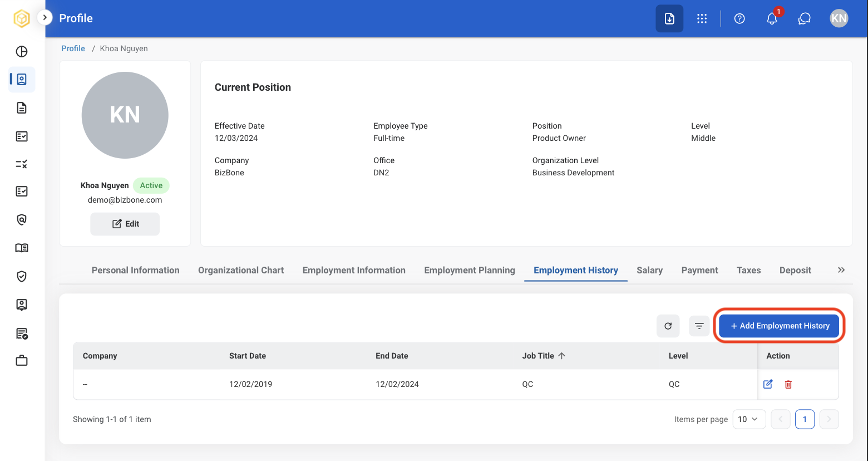
Task: Open the chat messages icon
Action: [x=805, y=18]
